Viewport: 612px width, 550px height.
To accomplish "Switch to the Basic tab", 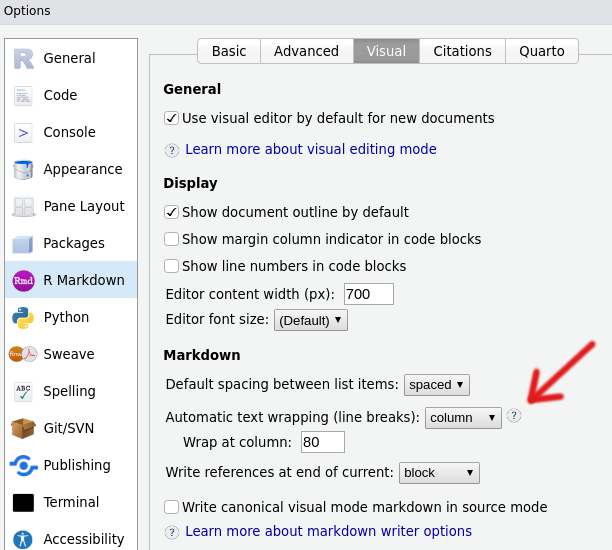I will (x=229, y=51).
